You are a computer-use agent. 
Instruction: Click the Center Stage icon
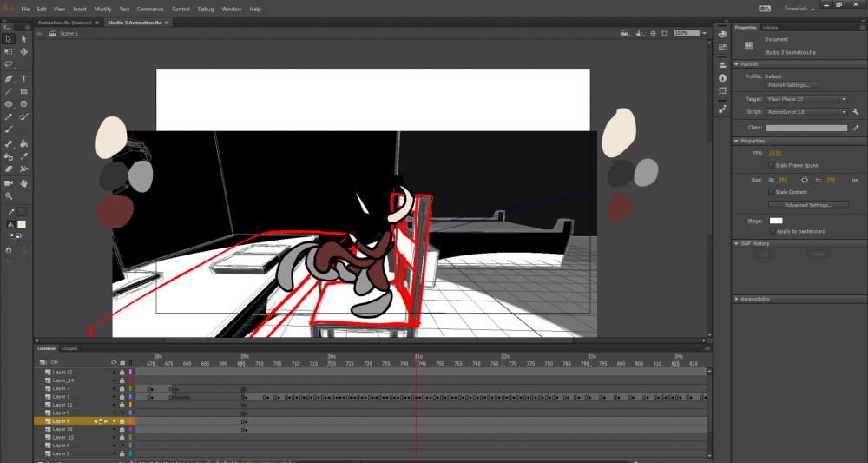coord(653,33)
